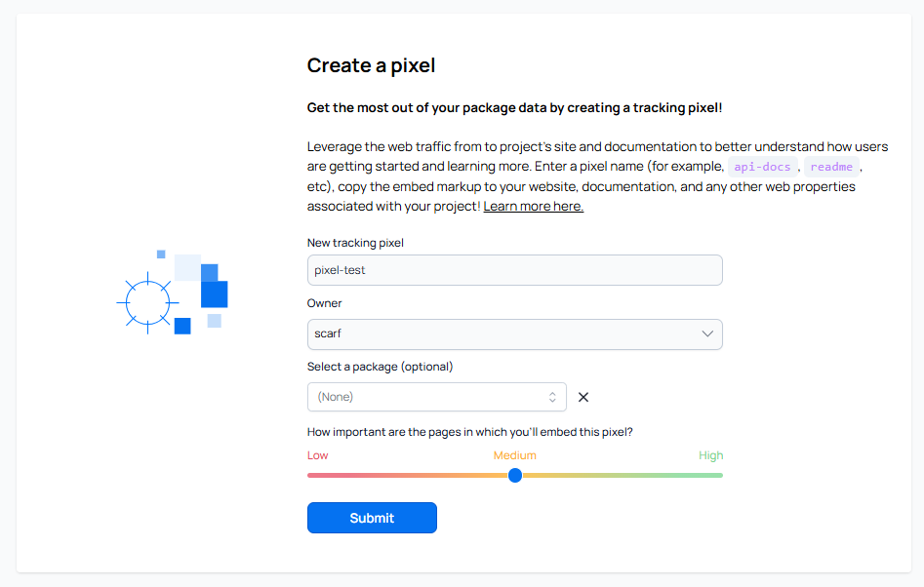Click the readme code example tag
This screenshot has height=587, width=924.
tap(831, 167)
